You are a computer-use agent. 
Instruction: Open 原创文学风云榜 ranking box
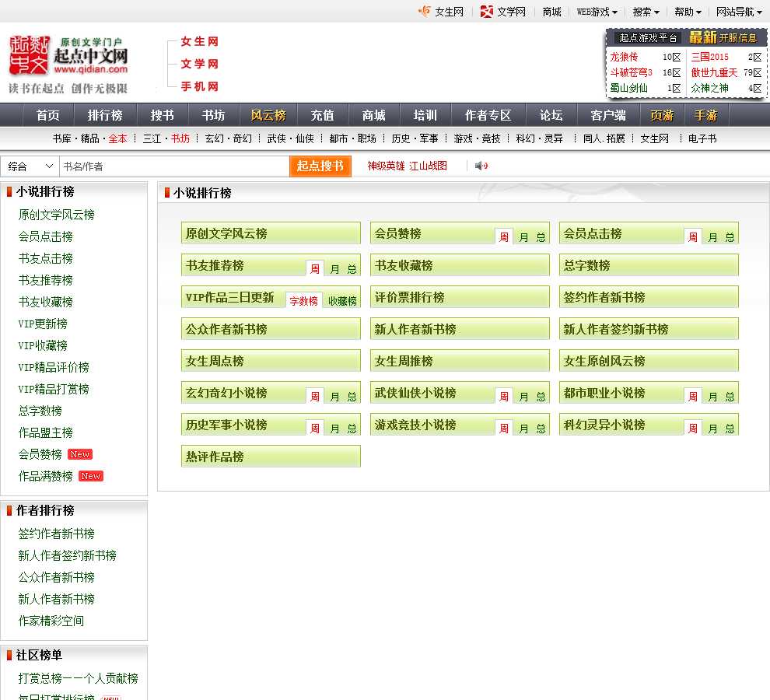[x=271, y=233]
